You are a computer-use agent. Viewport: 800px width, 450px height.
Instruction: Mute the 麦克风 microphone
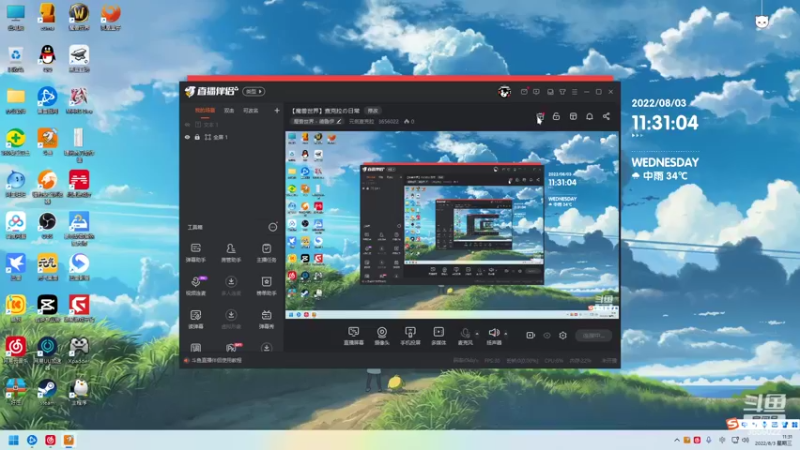click(465, 336)
